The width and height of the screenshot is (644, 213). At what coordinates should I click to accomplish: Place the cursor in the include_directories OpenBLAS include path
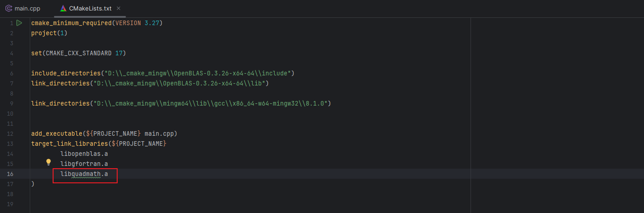click(199, 74)
